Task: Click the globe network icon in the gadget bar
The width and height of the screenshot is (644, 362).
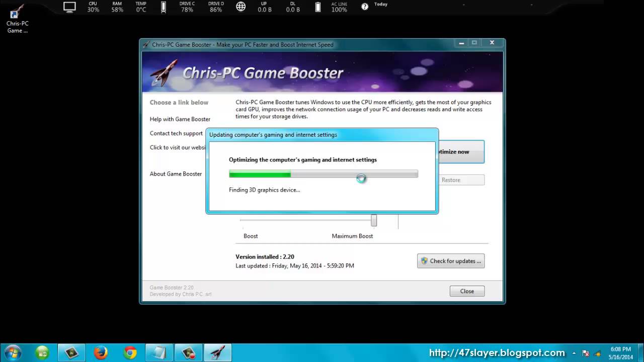Action: click(241, 7)
